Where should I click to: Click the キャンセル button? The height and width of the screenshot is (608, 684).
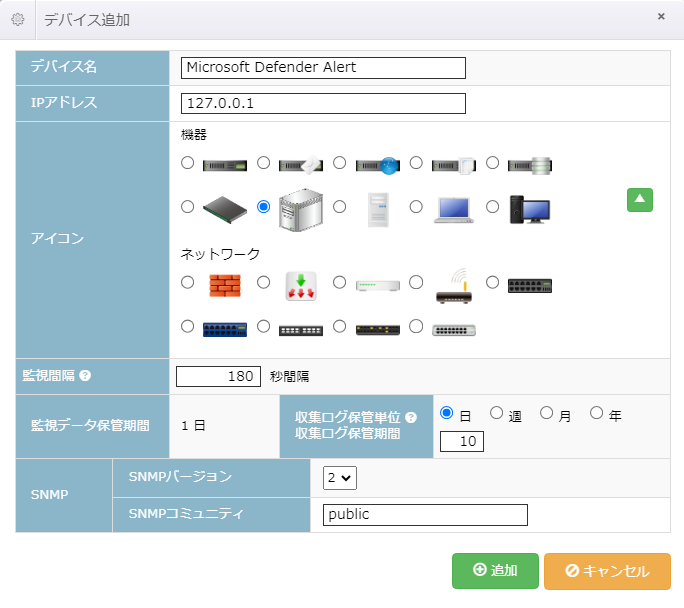(607, 571)
